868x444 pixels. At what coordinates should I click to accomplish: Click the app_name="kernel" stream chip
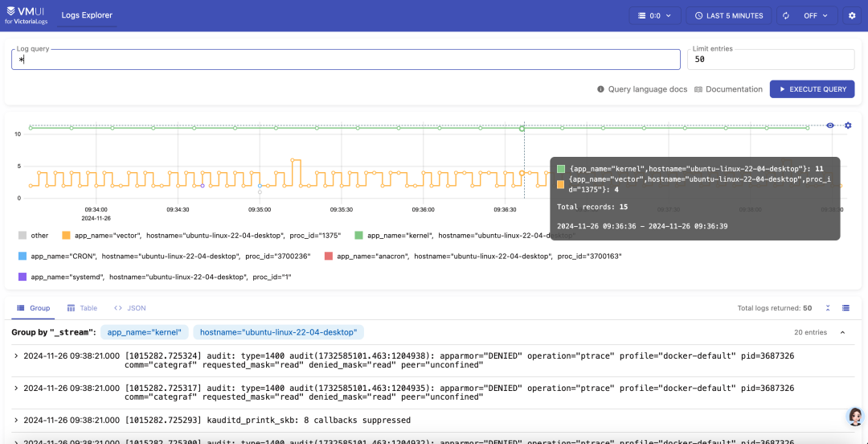[145, 332]
